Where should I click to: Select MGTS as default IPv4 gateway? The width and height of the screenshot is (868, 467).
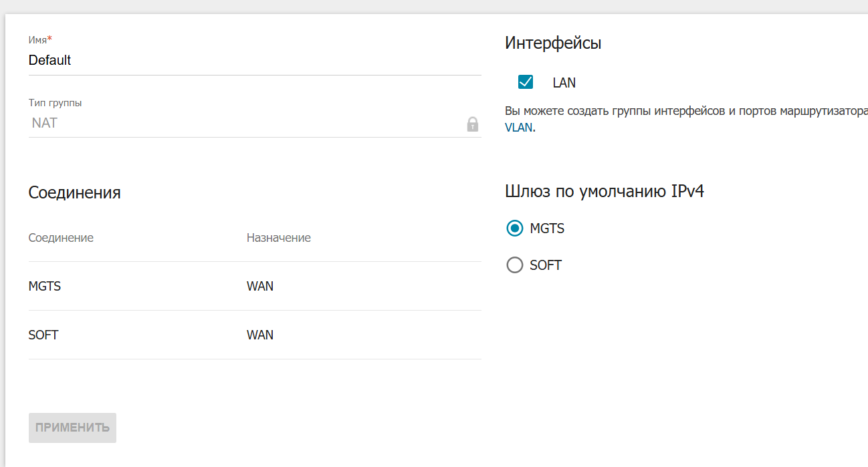coord(515,228)
